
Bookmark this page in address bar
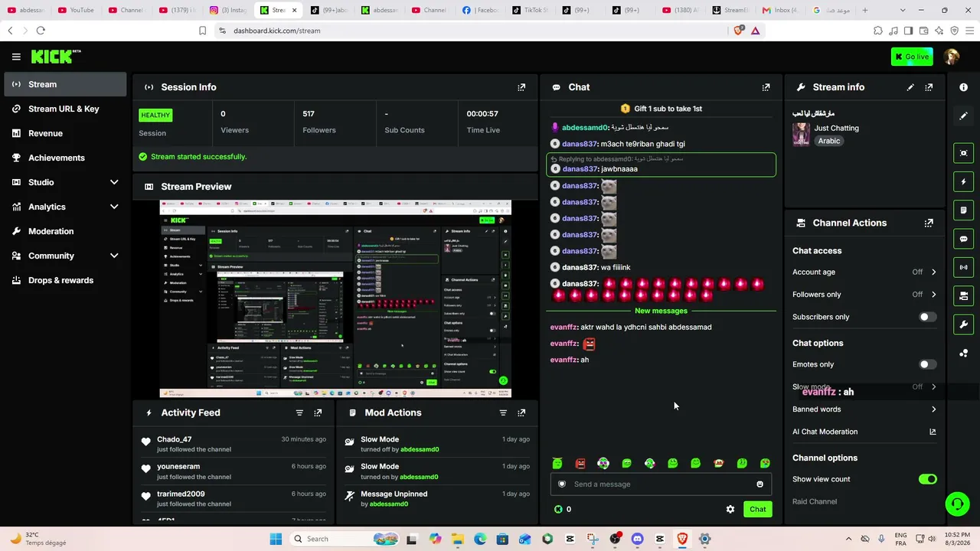(x=202, y=31)
